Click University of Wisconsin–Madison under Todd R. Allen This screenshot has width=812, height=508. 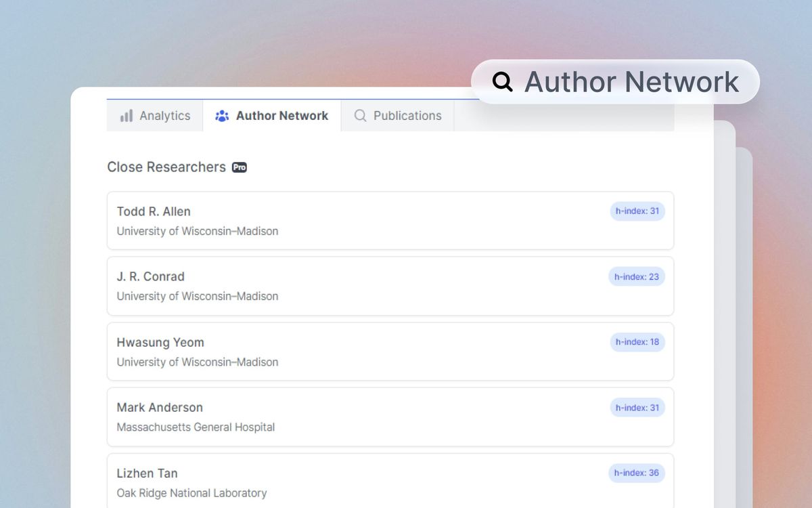pos(197,231)
